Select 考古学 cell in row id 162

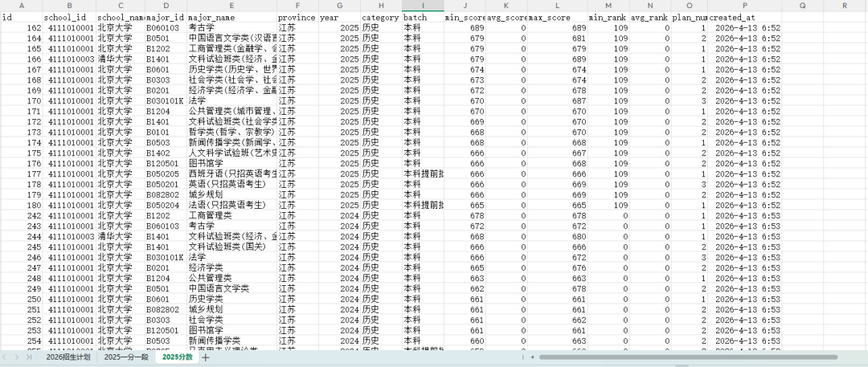[232, 27]
